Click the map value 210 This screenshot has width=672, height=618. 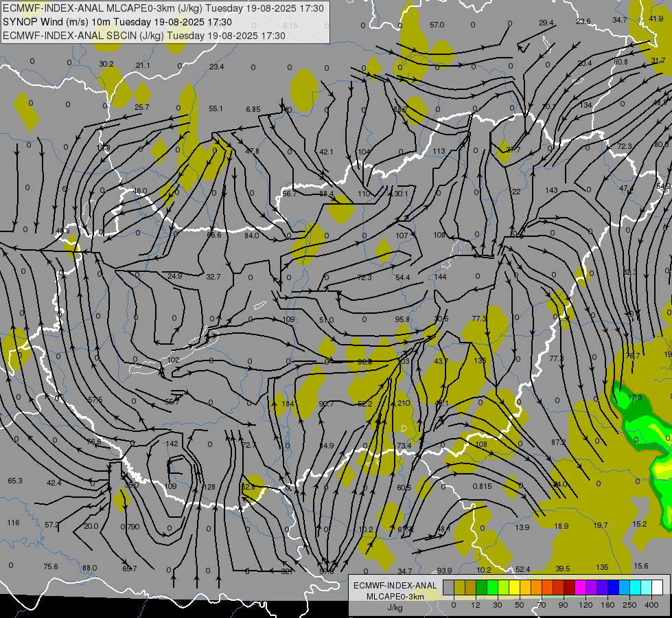click(404, 403)
